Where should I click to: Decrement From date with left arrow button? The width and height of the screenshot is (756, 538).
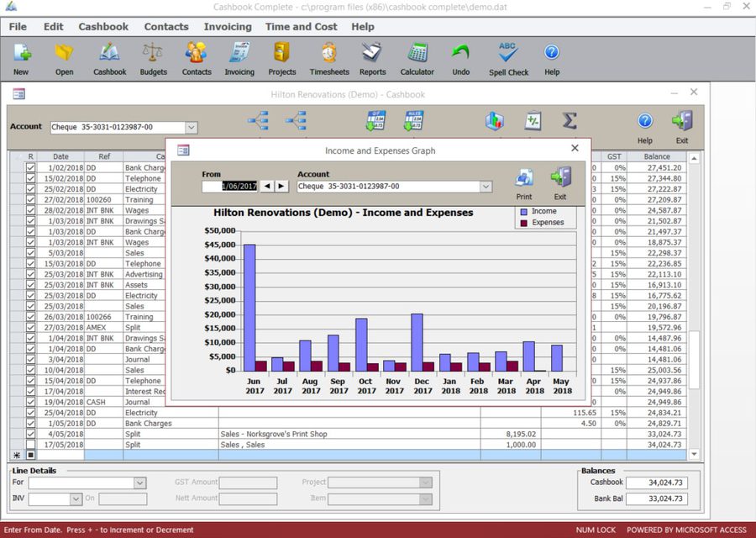pyautogui.click(x=267, y=187)
